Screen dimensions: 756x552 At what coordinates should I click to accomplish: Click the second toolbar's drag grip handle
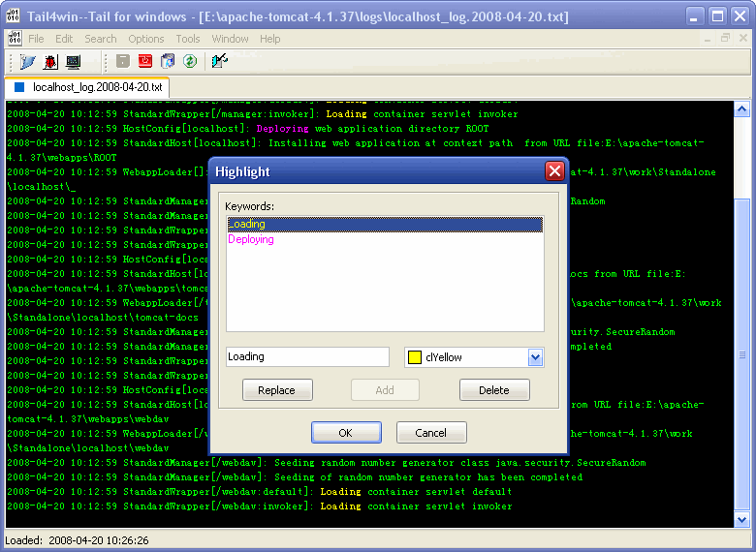pyautogui.click(x=107, y=62)
